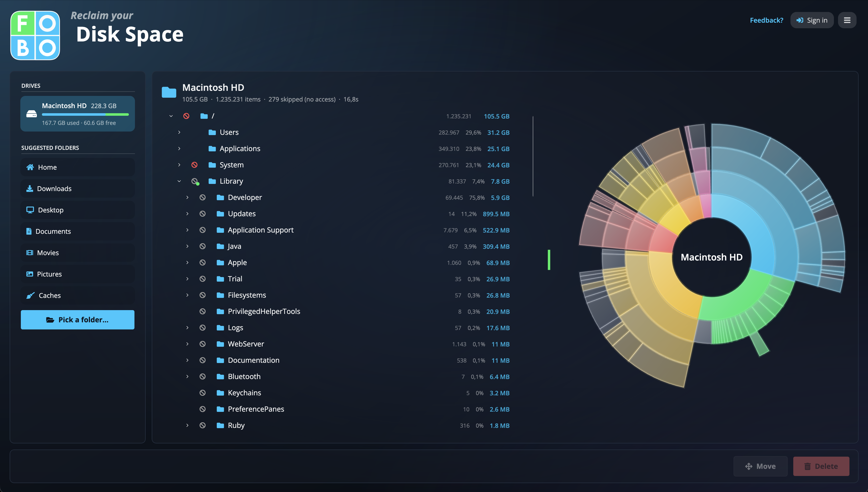Click the Keychains folder icon
The width and height of the screenshot is (868, 492).
[220, 393]
